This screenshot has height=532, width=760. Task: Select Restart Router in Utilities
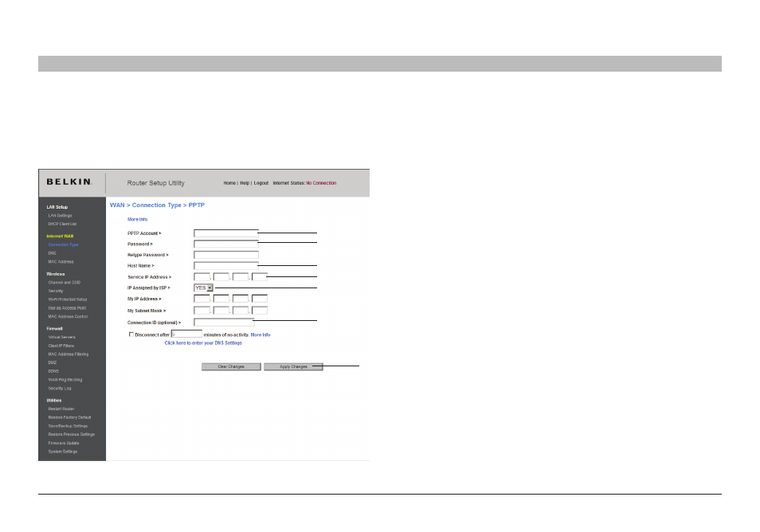click(x=61, y=409)
